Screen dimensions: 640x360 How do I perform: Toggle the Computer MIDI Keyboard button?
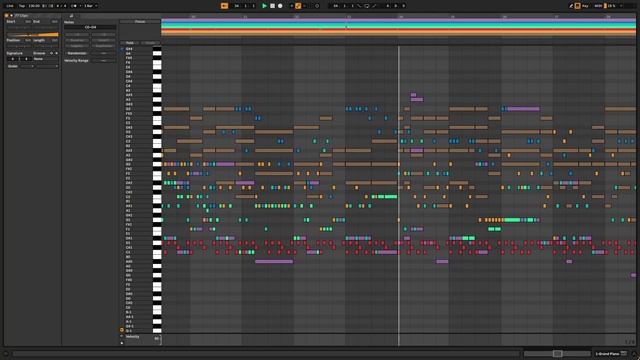[x=578, y=6]
